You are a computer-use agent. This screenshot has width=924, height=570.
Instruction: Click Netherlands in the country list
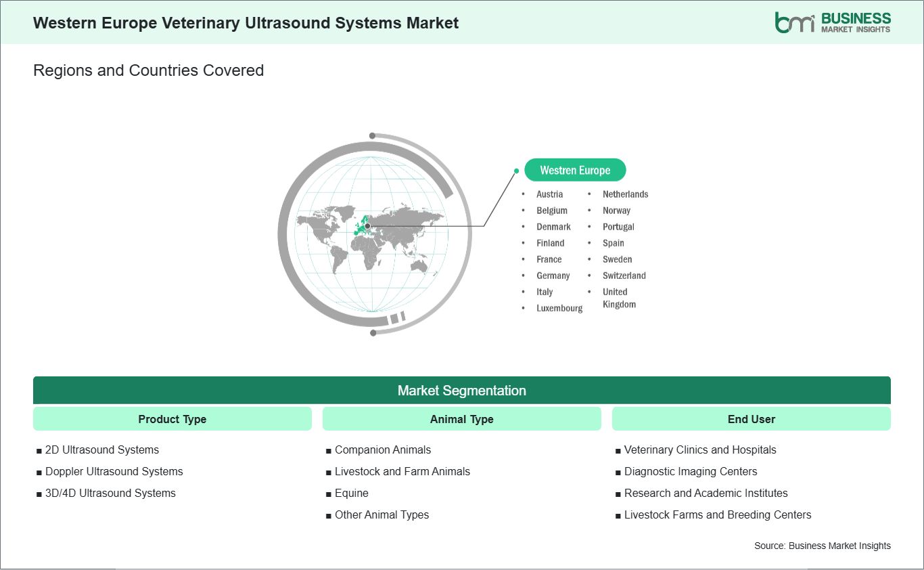click(x=625, y=194)
